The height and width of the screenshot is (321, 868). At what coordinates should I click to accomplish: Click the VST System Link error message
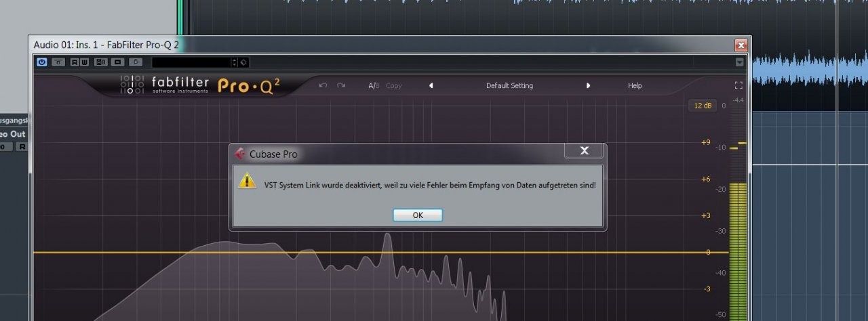pos(430,185)
